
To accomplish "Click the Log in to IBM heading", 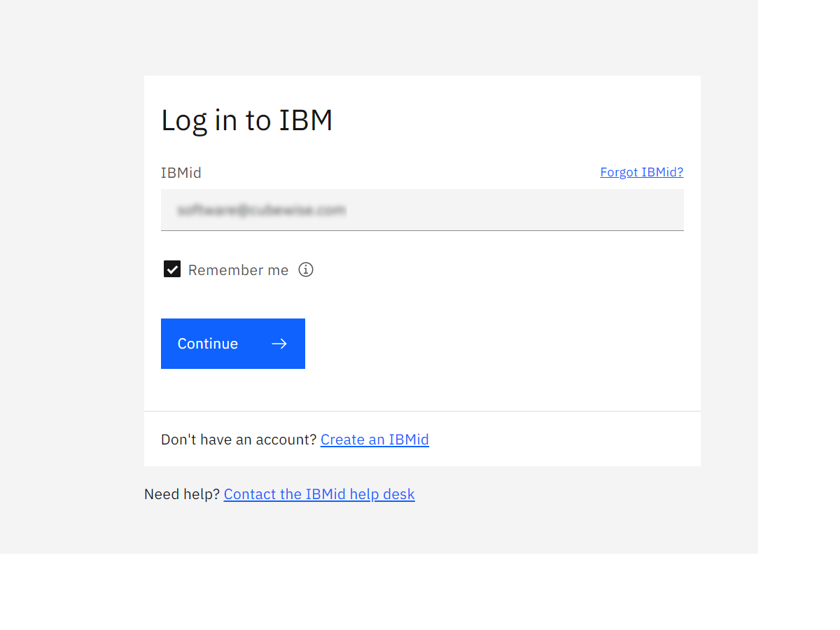I will click(x=247, y=120).
